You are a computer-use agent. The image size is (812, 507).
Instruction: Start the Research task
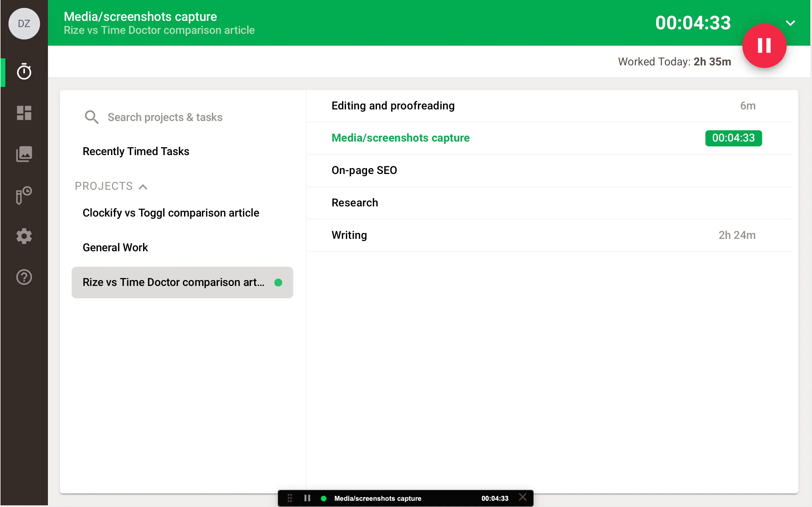click(x=549, y=203)
